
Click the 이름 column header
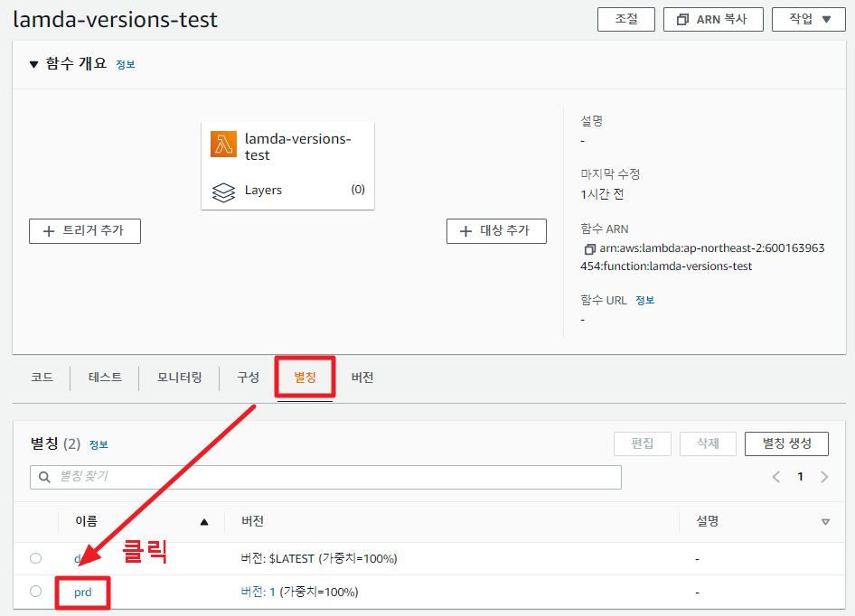pos(86,522)
